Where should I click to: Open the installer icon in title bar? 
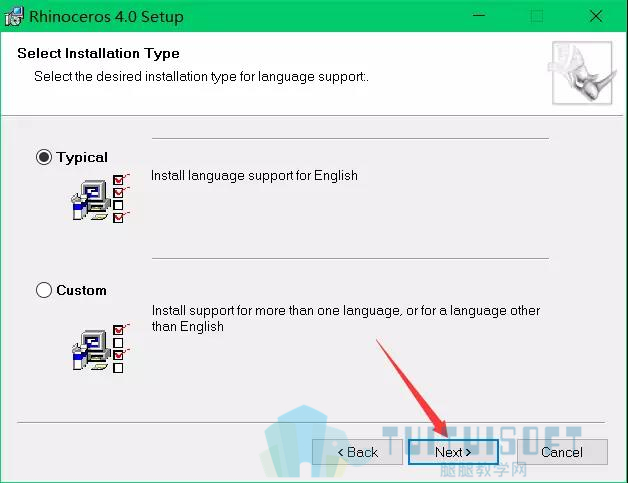(x=14, y=16)
